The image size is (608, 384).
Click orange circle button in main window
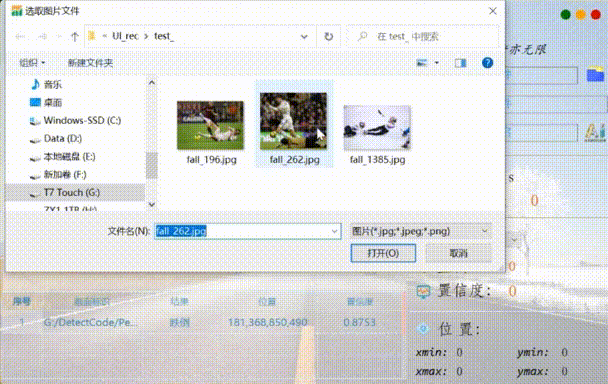click(x=581, y=15)
